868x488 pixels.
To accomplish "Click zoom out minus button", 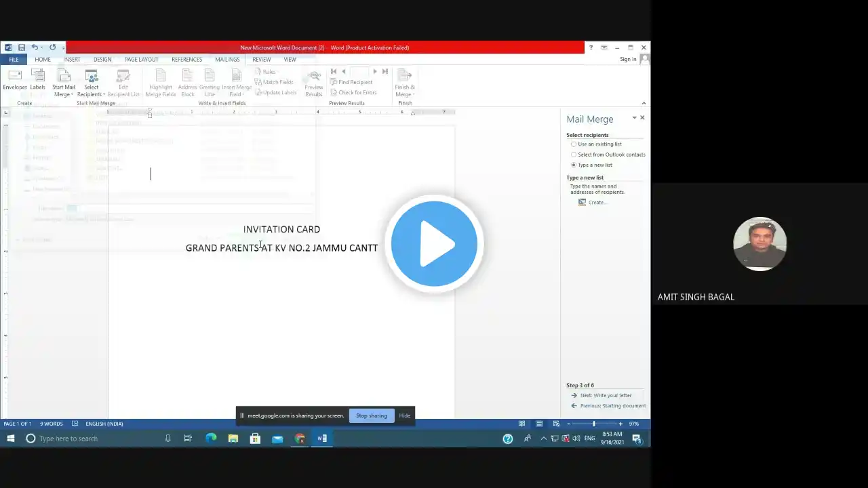I will point(569,424).
